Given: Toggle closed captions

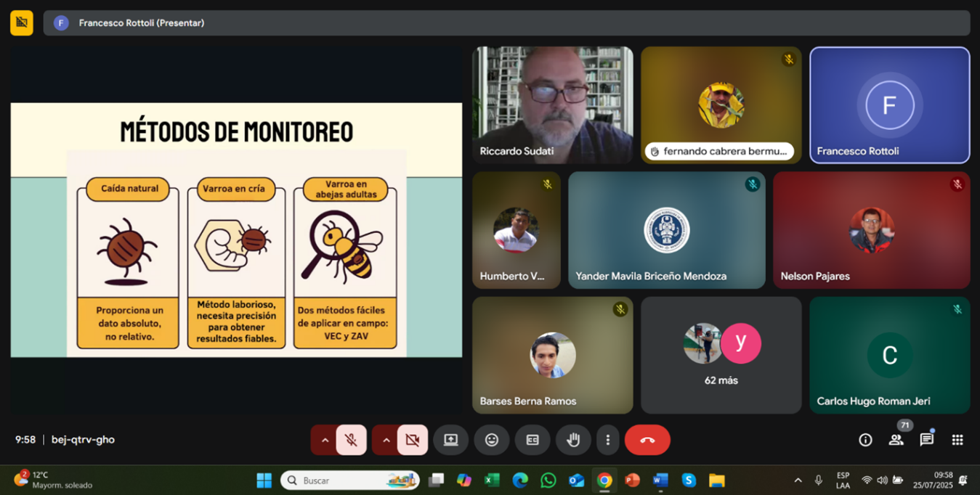Looking at the screenshot, I should 532,440.
